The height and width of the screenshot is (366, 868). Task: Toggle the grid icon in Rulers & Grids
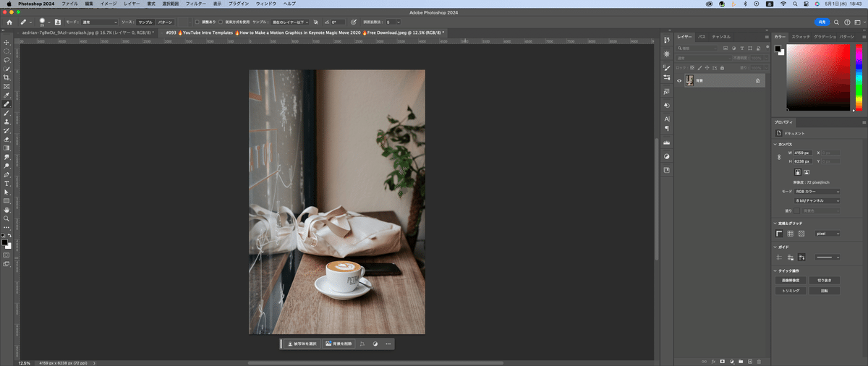791,234
